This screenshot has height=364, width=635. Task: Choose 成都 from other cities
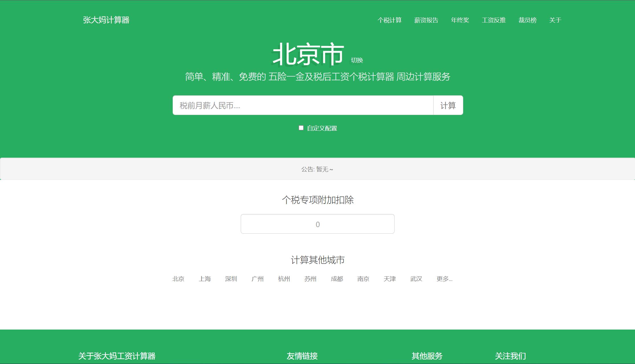point(337,279)
